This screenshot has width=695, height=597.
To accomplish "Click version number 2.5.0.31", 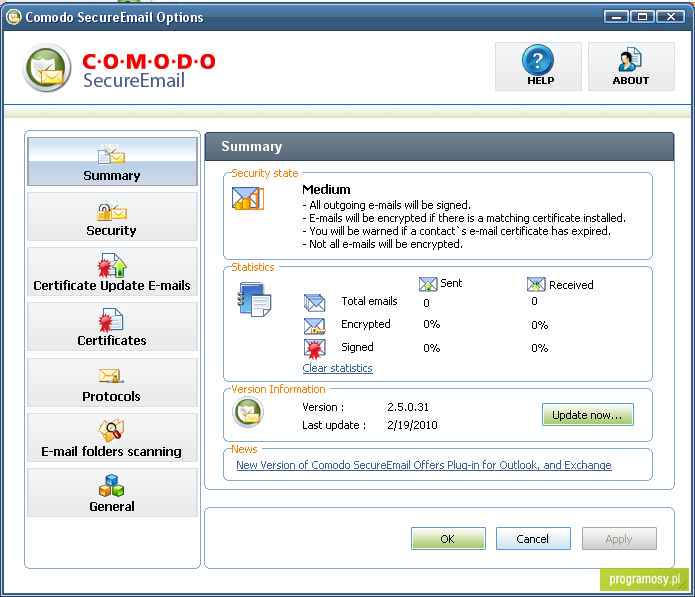I will click(x=408, y=407).
